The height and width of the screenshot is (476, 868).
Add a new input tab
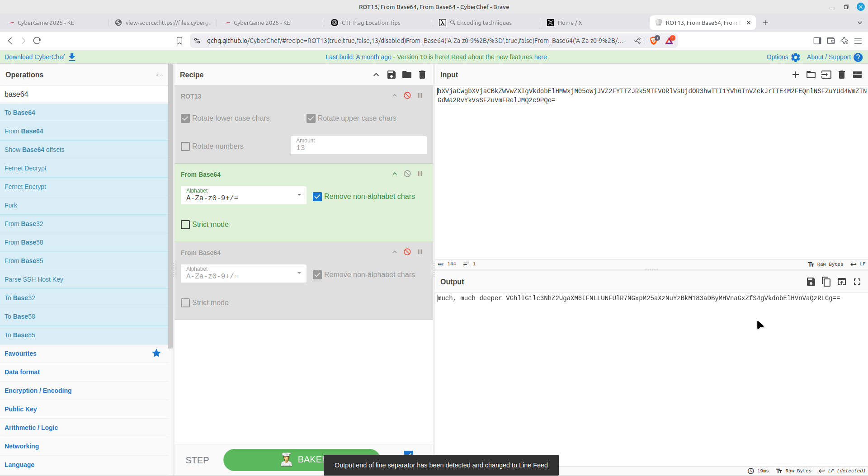[795, 75]
